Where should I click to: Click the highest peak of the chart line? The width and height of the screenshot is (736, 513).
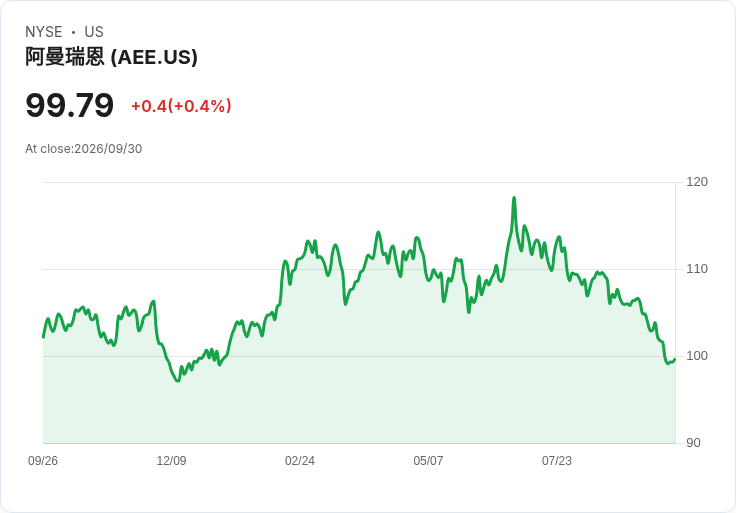pyautogui.click(x=514, y=198)
